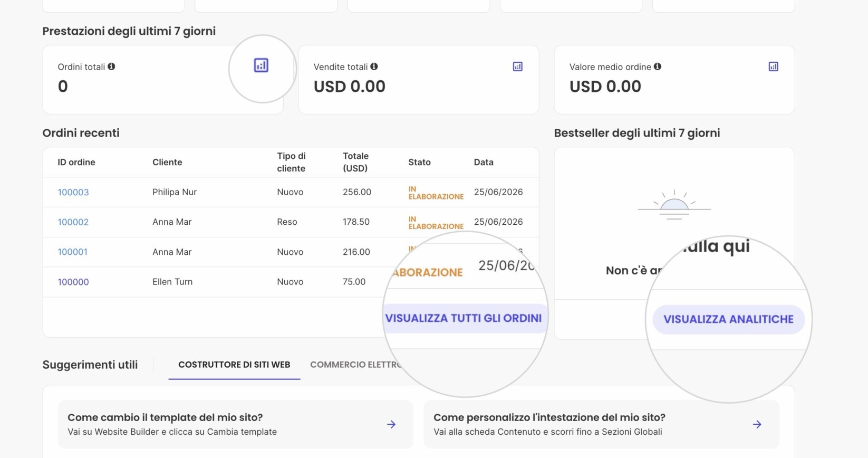The width and height of the screenshot is (868, 458).
Task: Select customer Philipa Nur
Action: pos(175,192)
